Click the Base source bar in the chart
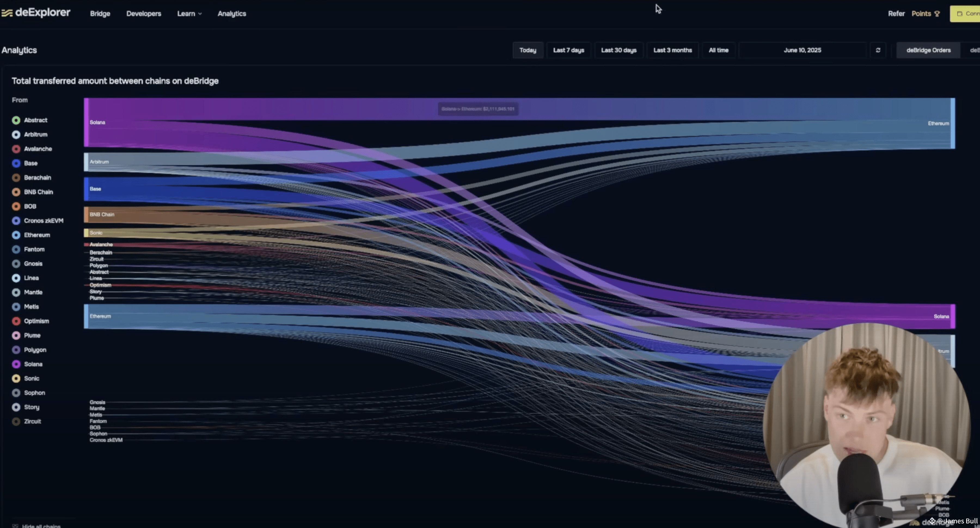 point(86,189)
